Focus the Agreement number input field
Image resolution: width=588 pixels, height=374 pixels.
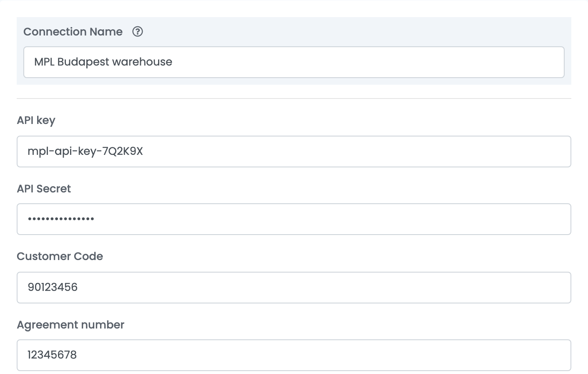pyautogui.click(x=294, y=355)
